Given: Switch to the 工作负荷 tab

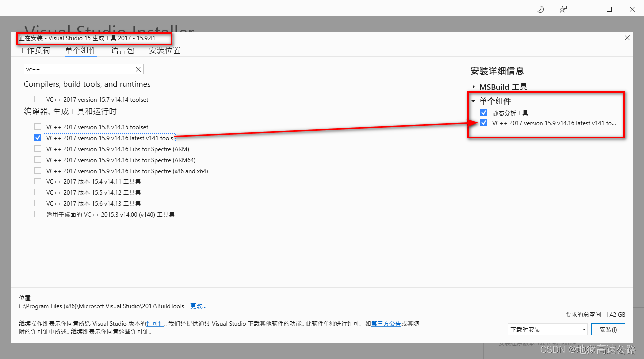Looking at the screenshot, I should pos(35,50).
